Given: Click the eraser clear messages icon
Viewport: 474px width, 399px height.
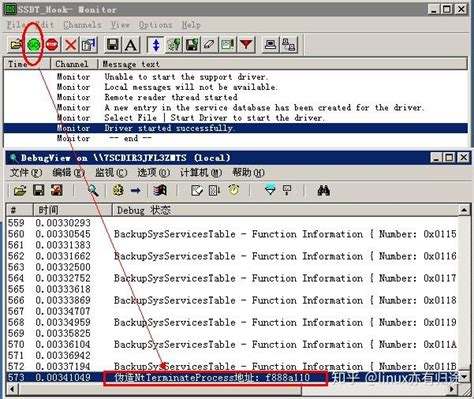Looking at the screenshot, I should coord(209,44).
